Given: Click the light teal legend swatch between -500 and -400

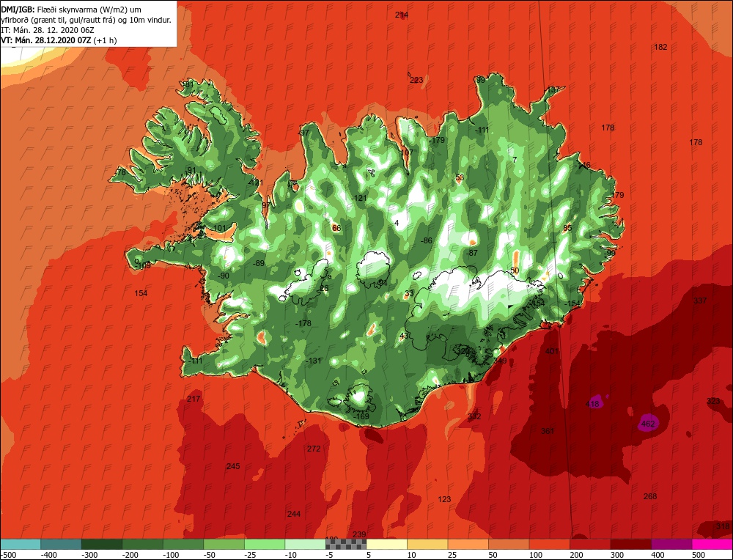Looking at the screenshot, I should click(x=21, y=544).
